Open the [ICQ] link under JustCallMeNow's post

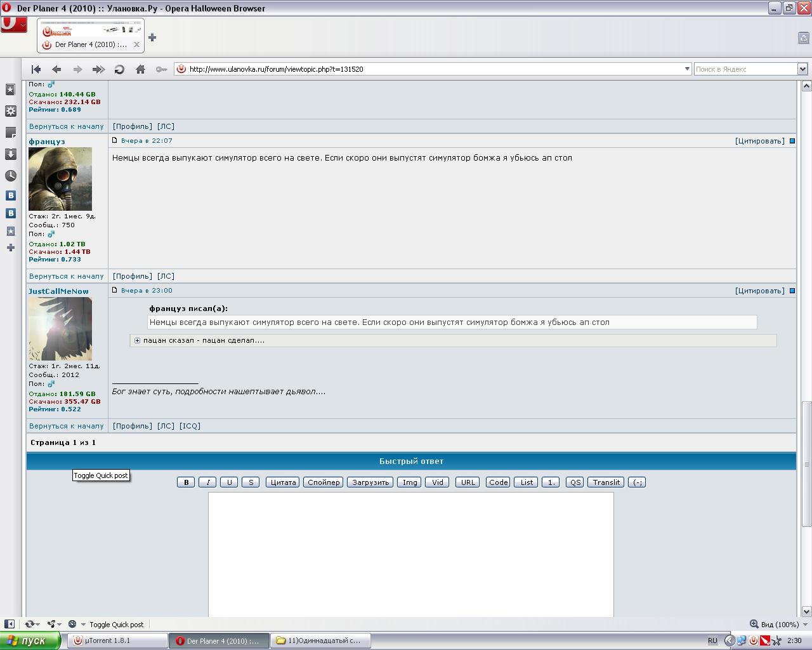190,426
